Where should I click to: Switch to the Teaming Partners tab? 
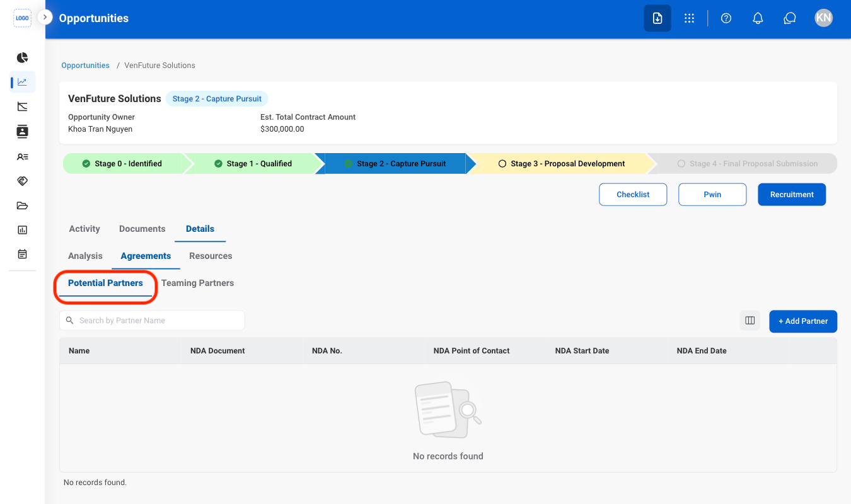(197, 283)
